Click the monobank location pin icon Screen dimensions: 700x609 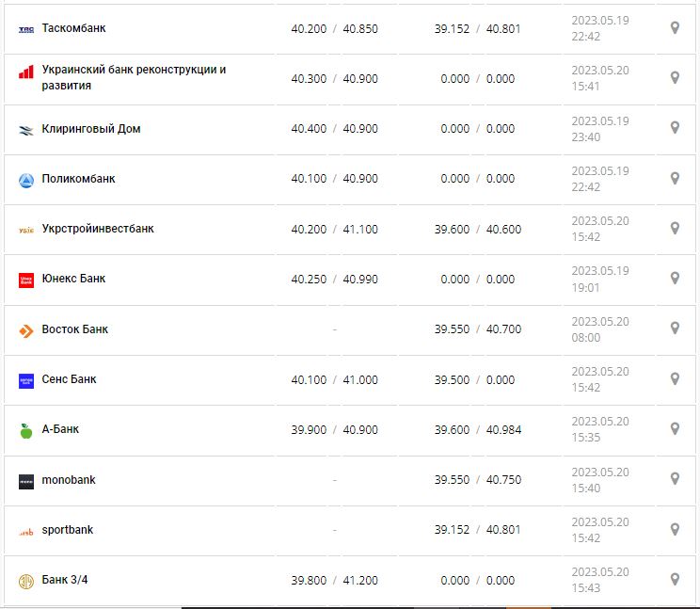click(x=675, y=479)
